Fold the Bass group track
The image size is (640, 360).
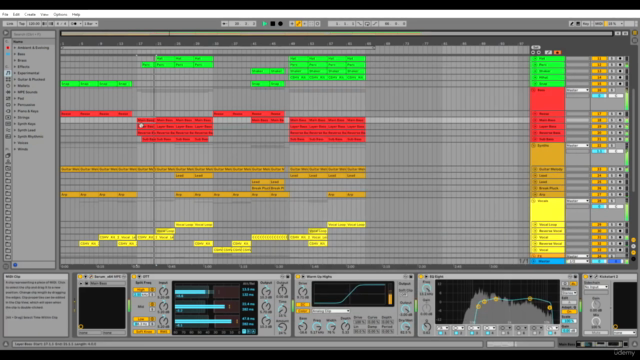click(534, 90)
